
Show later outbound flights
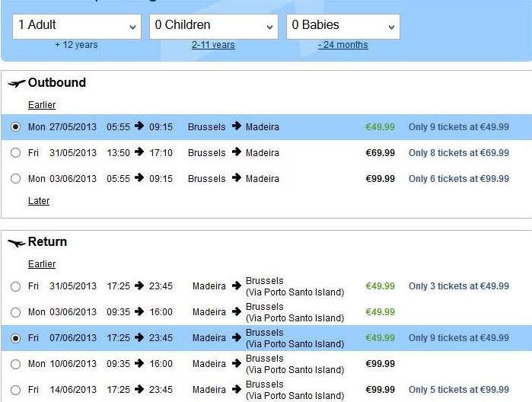point(39,201)
